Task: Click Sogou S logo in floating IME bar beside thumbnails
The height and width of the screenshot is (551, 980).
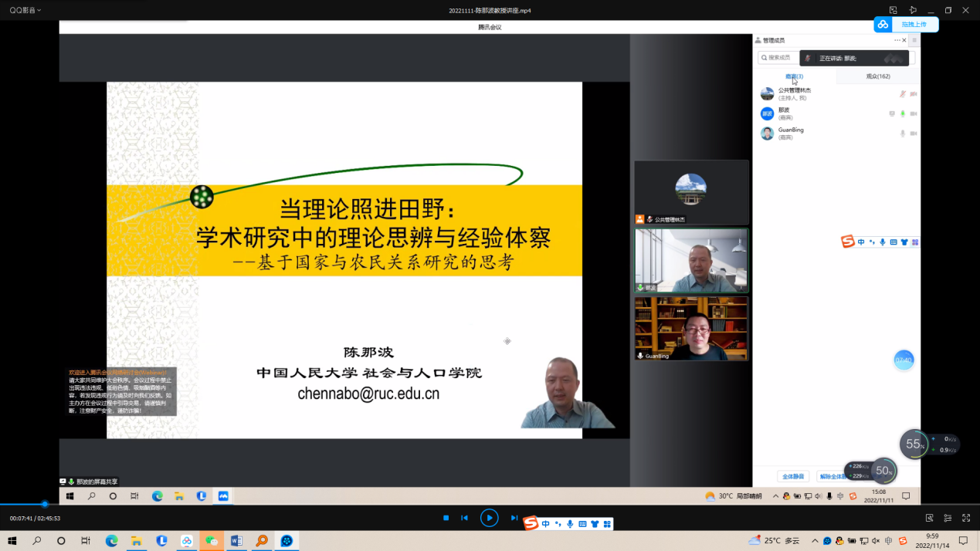Action: pyautogui.click(x=848, y=242)
